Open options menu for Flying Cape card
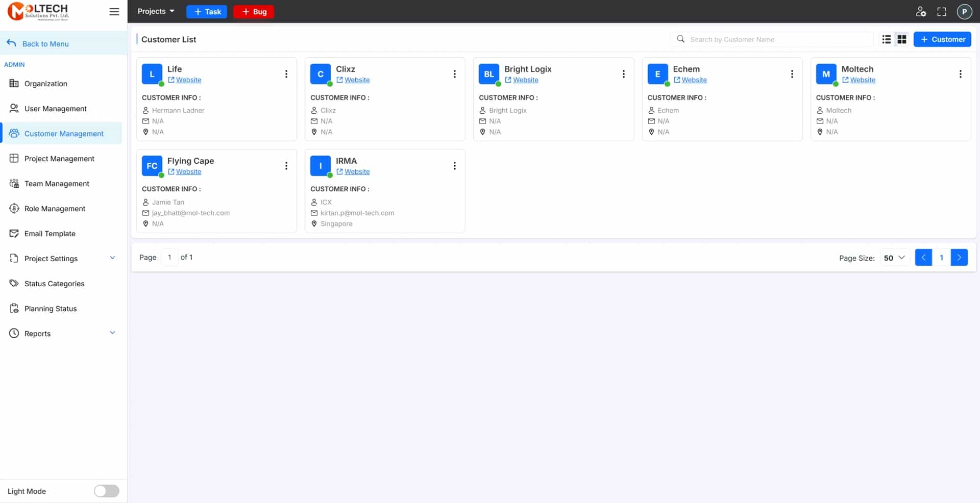This screenshot has width=980, height=503. [x=286, y=166]
